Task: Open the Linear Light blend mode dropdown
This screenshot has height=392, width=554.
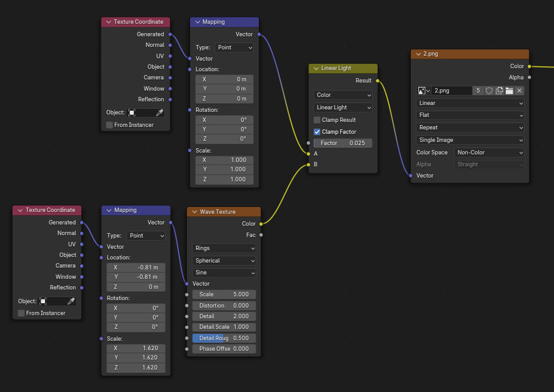Action: [343, 108]
